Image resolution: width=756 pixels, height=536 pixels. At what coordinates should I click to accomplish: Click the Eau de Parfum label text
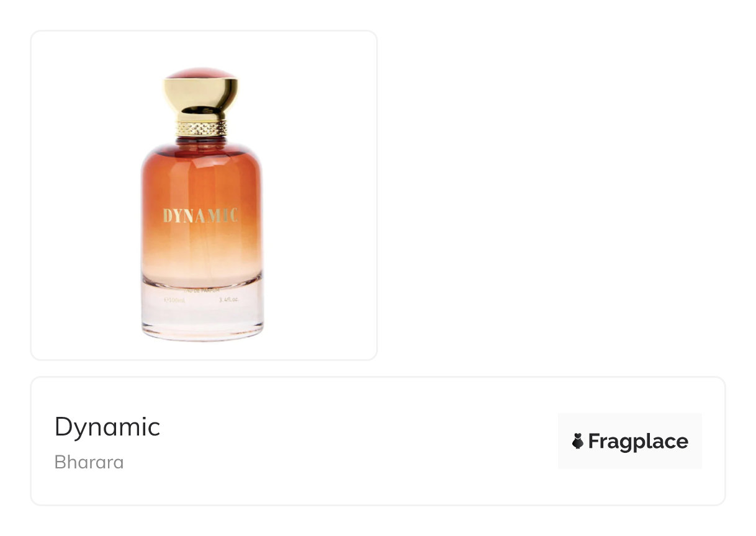[x=202, y=290]
